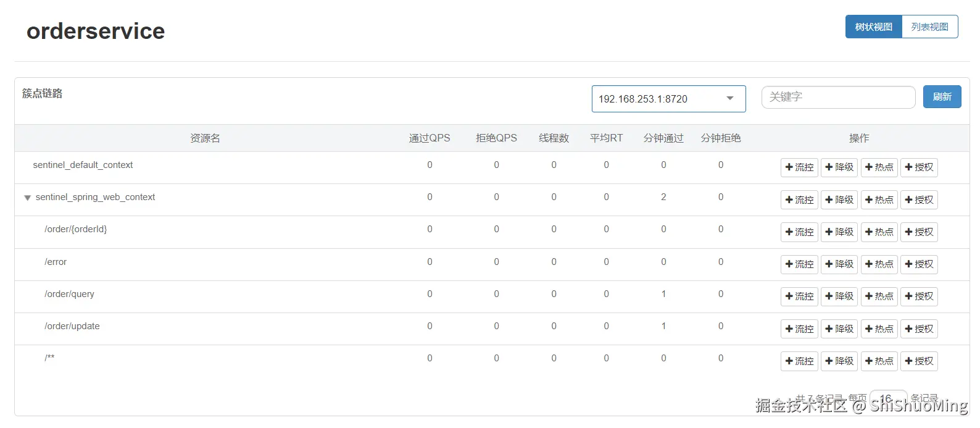
Task: Click 流控 button for /error row
Action: pyautogui.click(x=799, y=264)
